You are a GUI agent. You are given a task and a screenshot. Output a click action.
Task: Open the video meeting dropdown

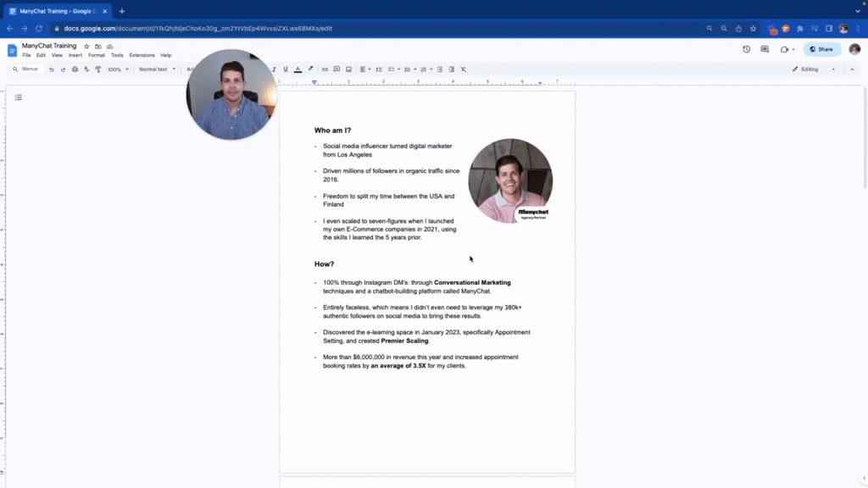coord(787,49)
